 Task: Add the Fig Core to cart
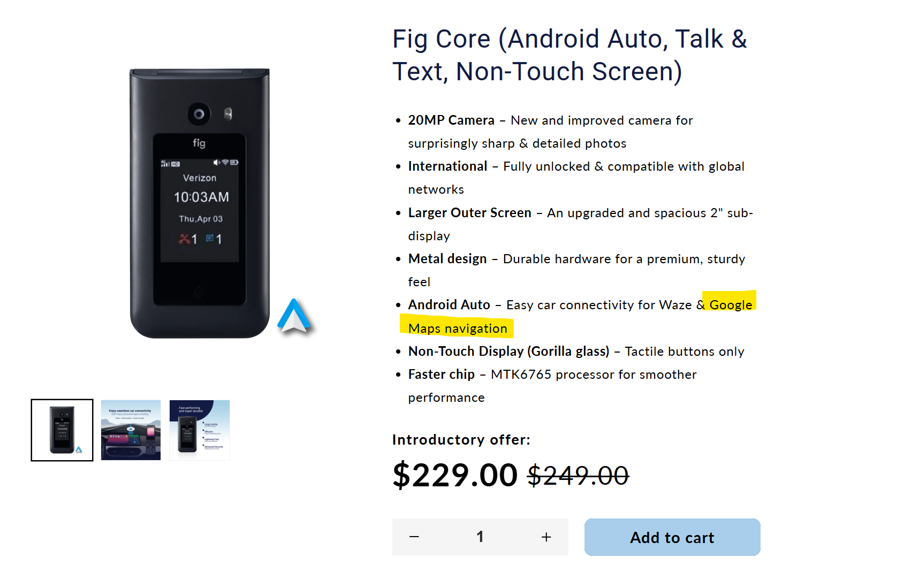click(672, 537)
